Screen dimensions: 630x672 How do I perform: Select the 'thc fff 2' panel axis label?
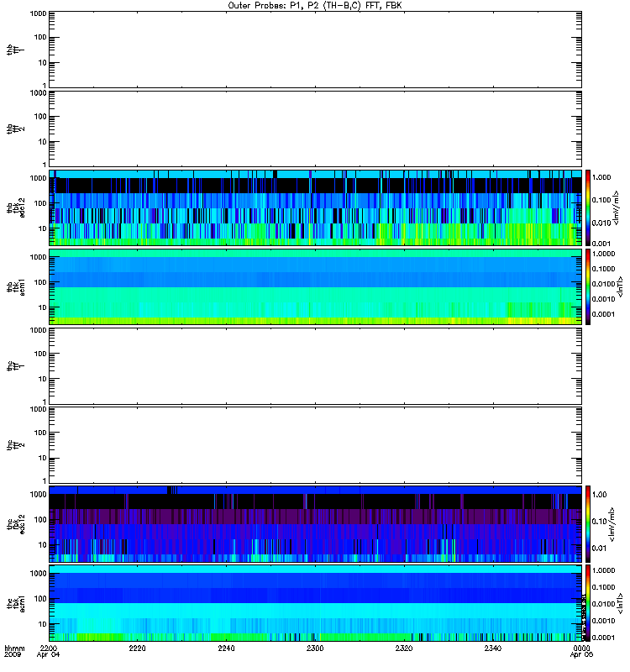(15, 445)
